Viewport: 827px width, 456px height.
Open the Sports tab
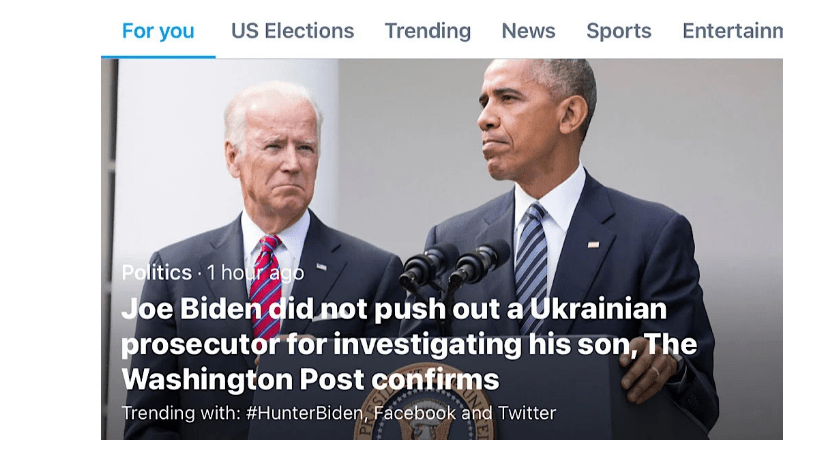tap(618, 31)
